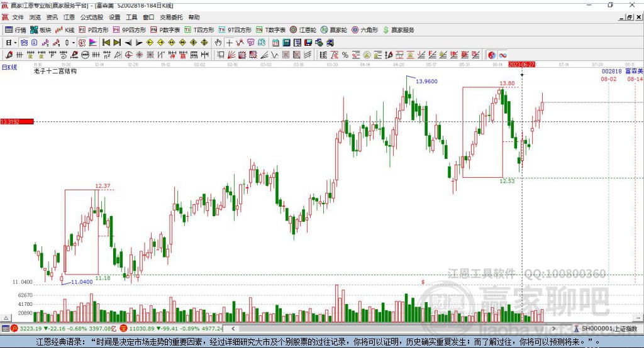Screen dimensions: 644x348
Task: Open the P四方形 view
Action: (94, 30)
